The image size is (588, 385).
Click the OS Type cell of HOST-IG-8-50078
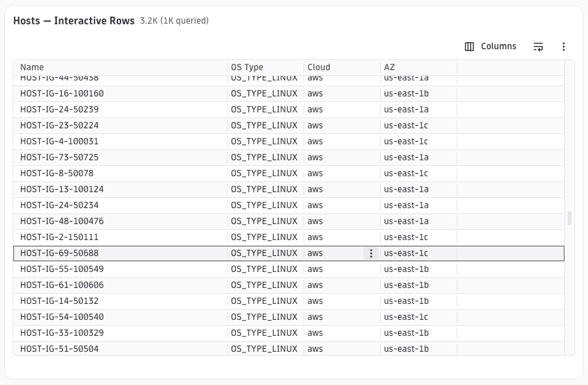click(265, 173)
